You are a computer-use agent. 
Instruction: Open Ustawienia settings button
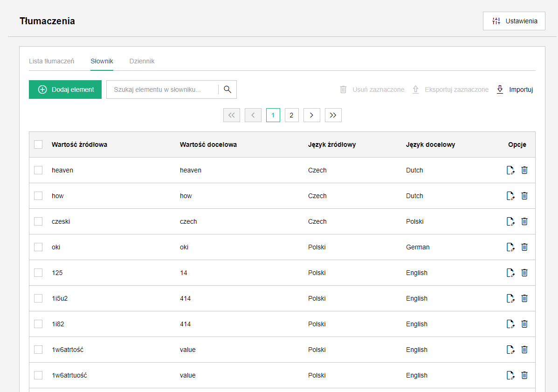[x=514, y=21]
